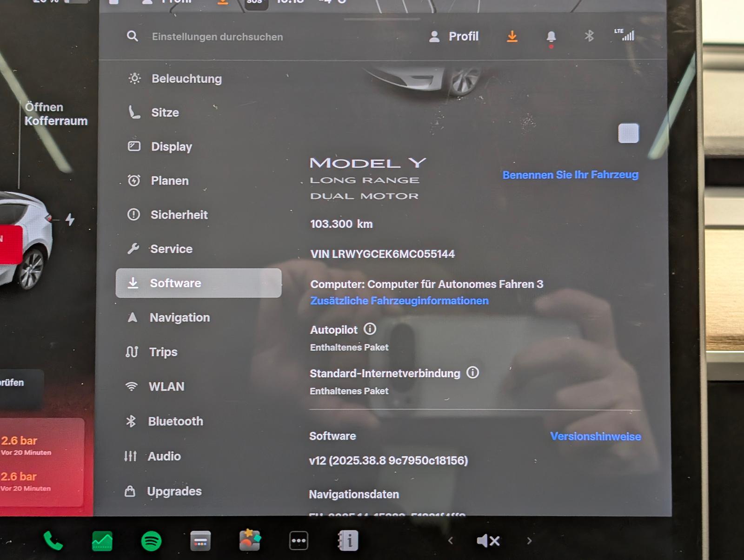The image size is (744, 560).
Task: Click the Einstellungen durchsuchen search field
Action: point(217,37)
